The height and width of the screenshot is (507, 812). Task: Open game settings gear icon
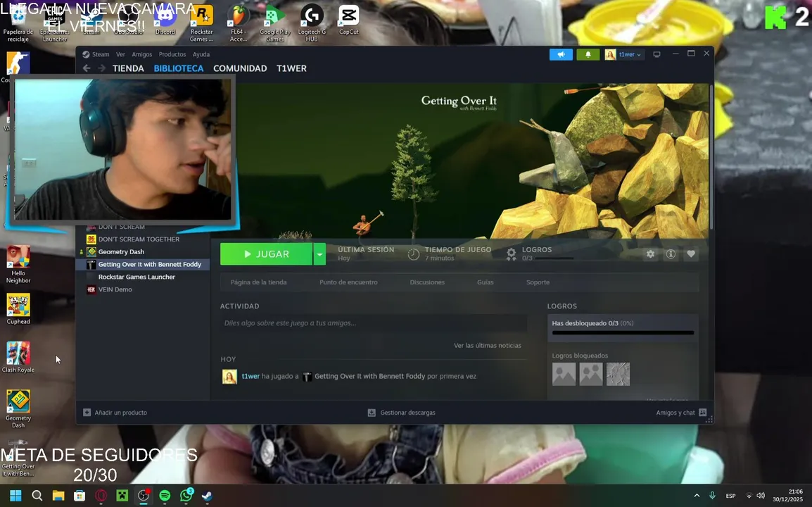[650, 254]
